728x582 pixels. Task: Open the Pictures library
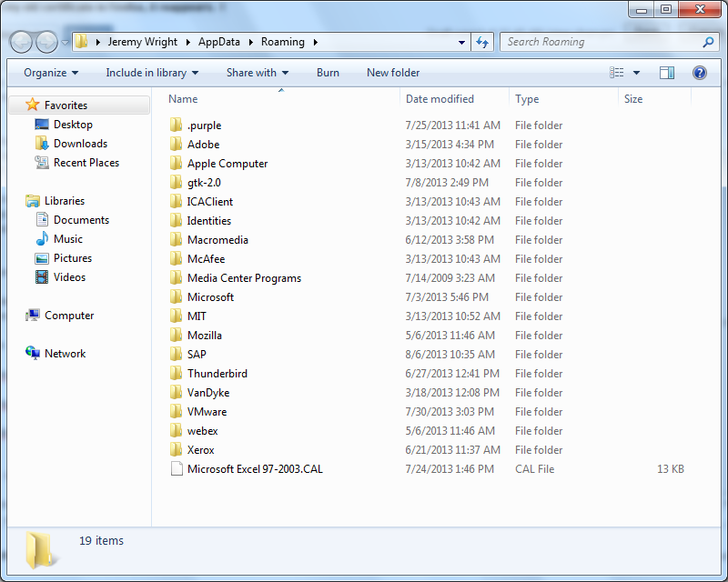73,258
